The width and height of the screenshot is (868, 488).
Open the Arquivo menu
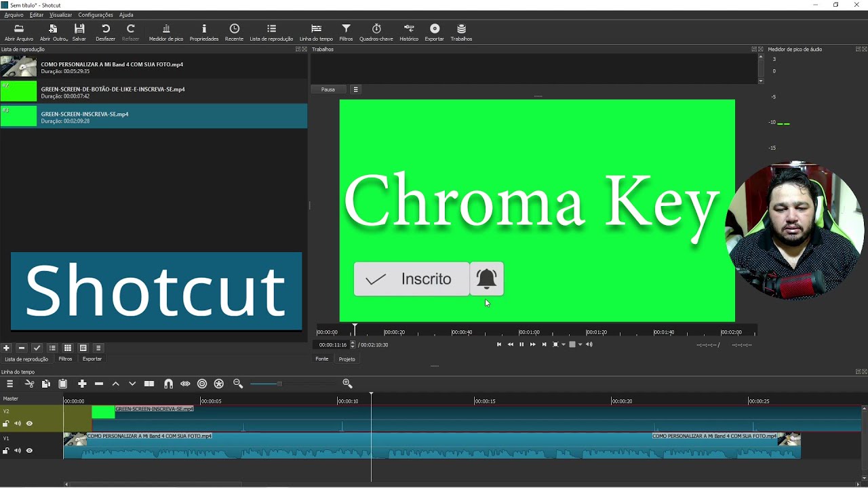[x=14, y=15]
